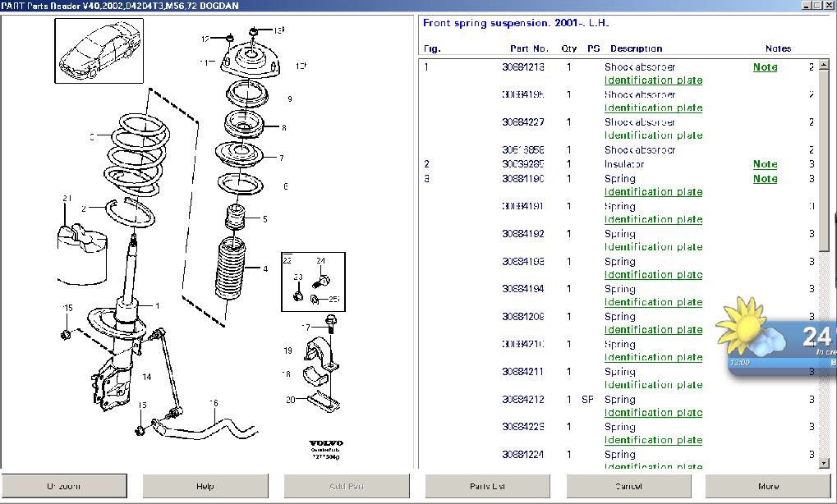This screenshot has height=504, width=837.
Task: Open the Parts List
Action: tap(487, 486)
